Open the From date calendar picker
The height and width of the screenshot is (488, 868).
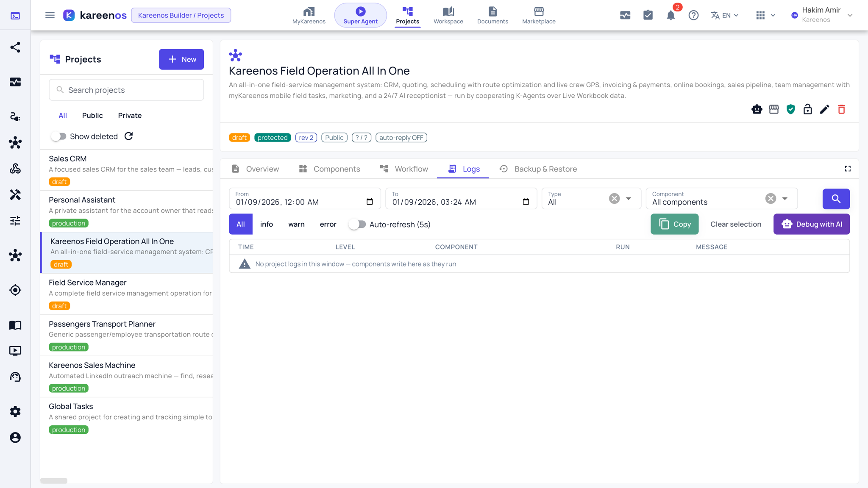click(x=370, y=202)
